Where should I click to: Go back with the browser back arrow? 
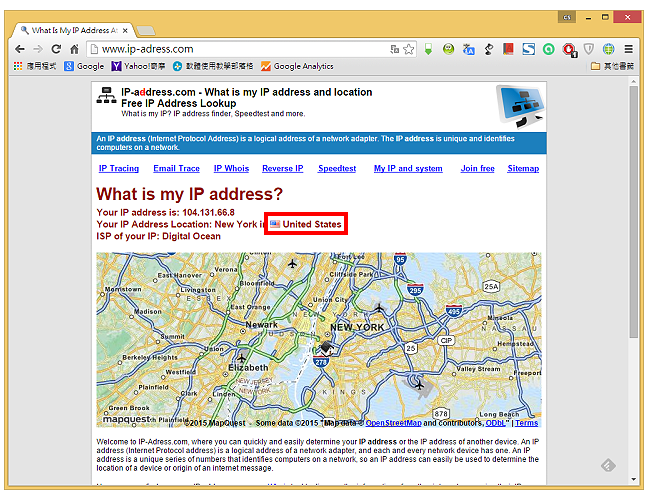click(x=20, y=49)
